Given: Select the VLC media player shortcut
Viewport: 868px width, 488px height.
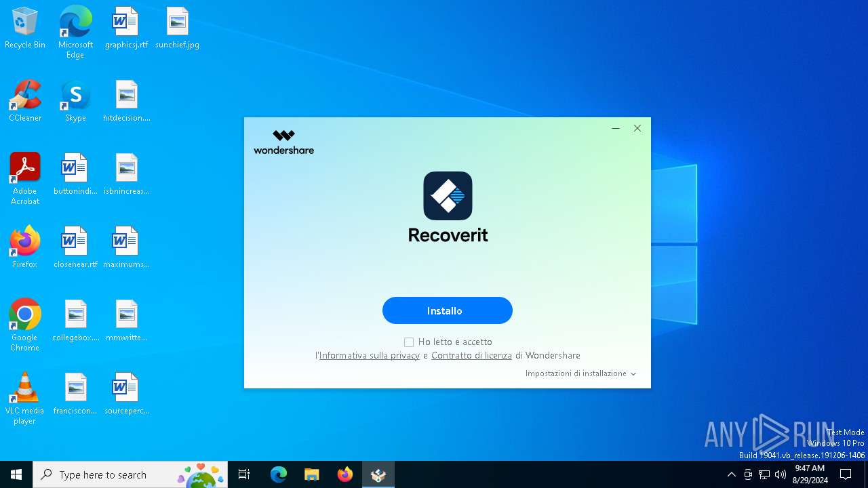Looking at the screenshot, I should click(x=25, y=399).
